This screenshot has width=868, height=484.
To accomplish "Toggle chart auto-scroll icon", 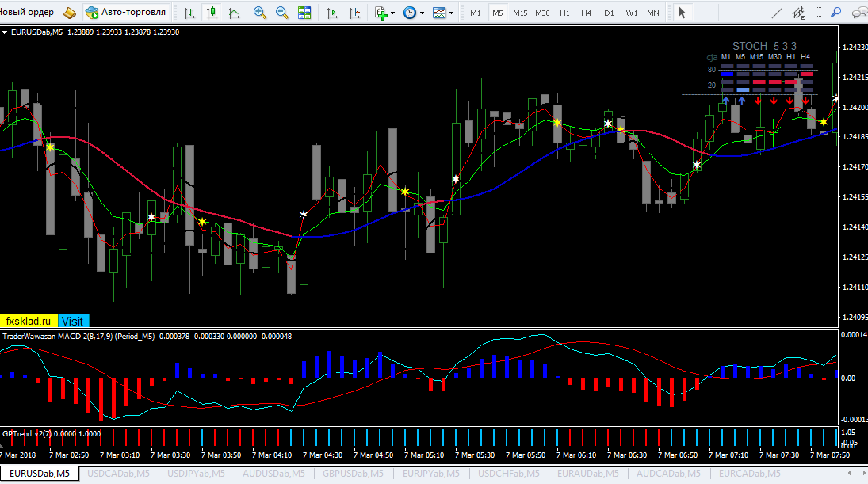I will (332, 12).
